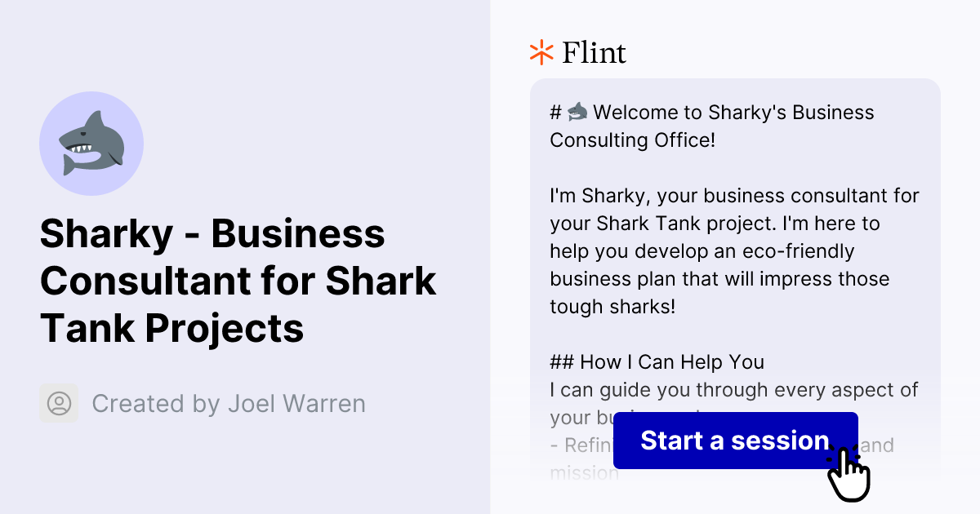The image size is (980, 514).
Task: Click the person icon beside the creator name
Action: click(58, 403)
